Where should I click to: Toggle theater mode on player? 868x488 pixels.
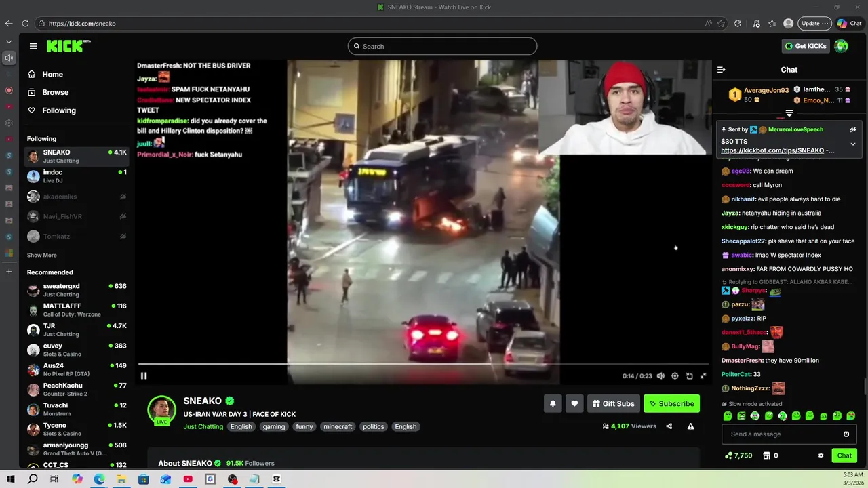[689, 375]
